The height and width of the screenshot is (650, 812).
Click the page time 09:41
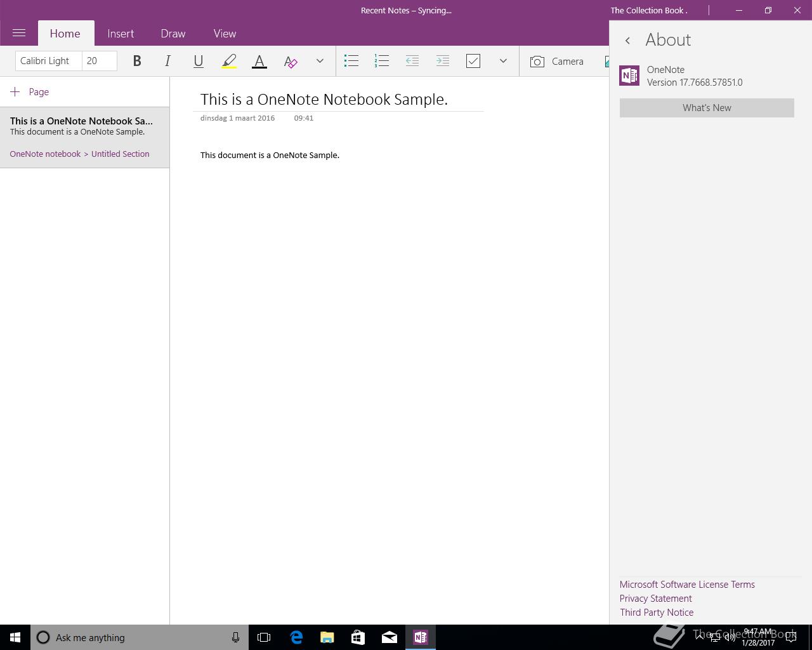click(x=303, y=118)
